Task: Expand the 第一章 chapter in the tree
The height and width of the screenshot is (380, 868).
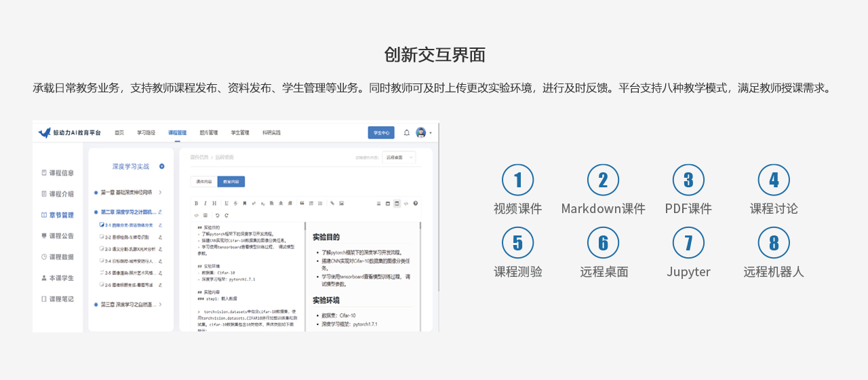Action: point(160,193)
